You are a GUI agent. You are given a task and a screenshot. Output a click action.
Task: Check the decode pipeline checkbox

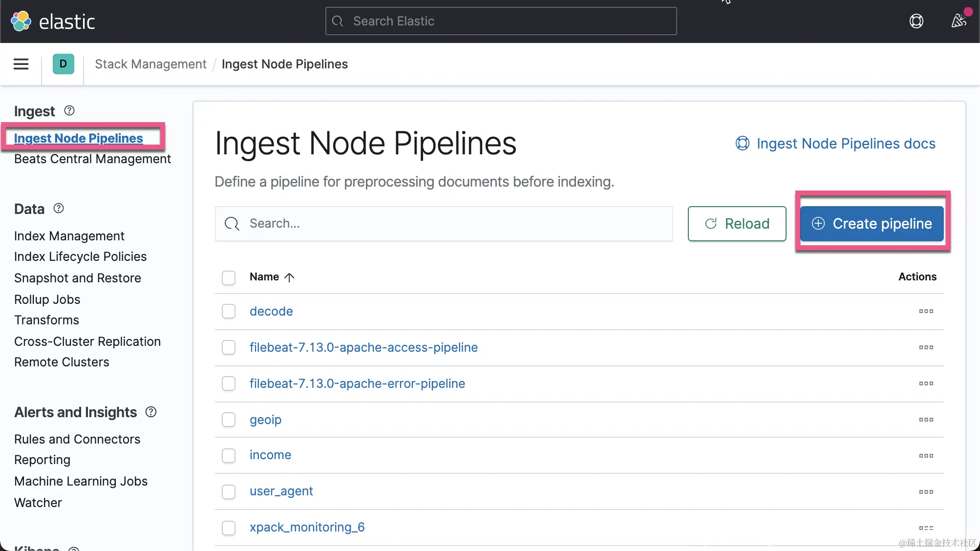(229, 311)
